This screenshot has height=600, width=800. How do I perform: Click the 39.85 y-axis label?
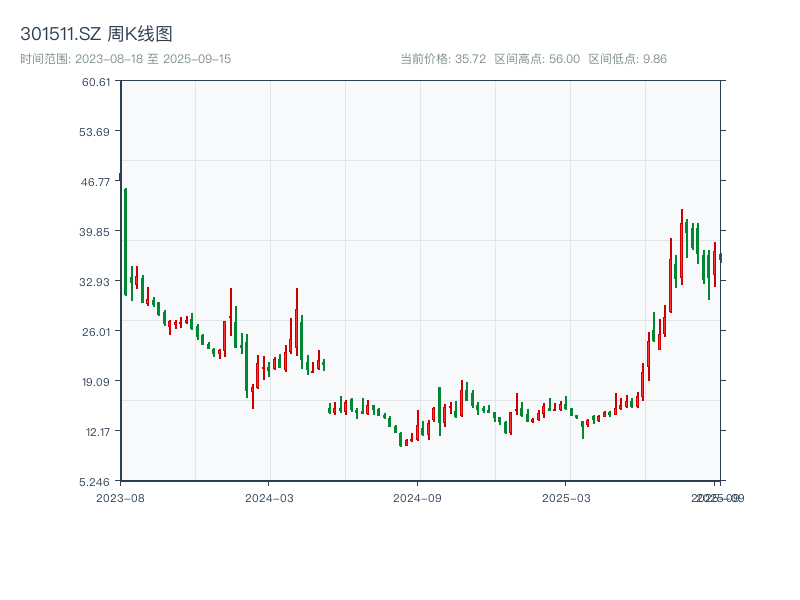coord(96,232)
